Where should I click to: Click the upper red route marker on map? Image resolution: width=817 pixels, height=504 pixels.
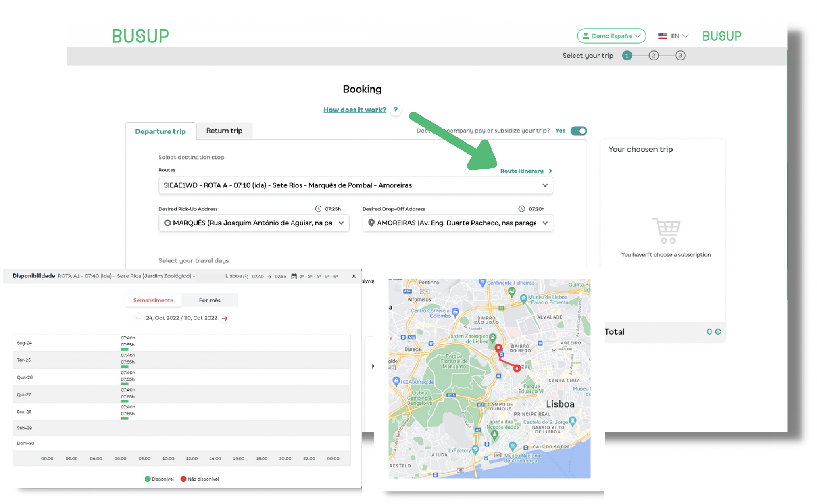coord(498,348)
